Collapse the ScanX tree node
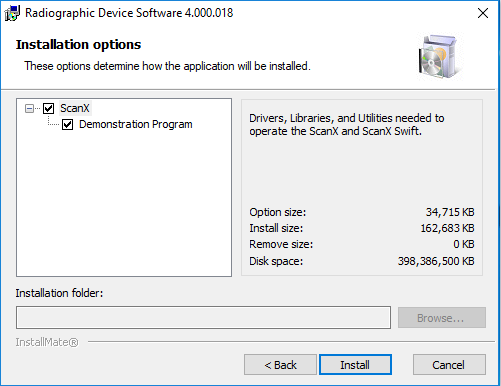Screen dimensions: 501x386 pos(29,108)
